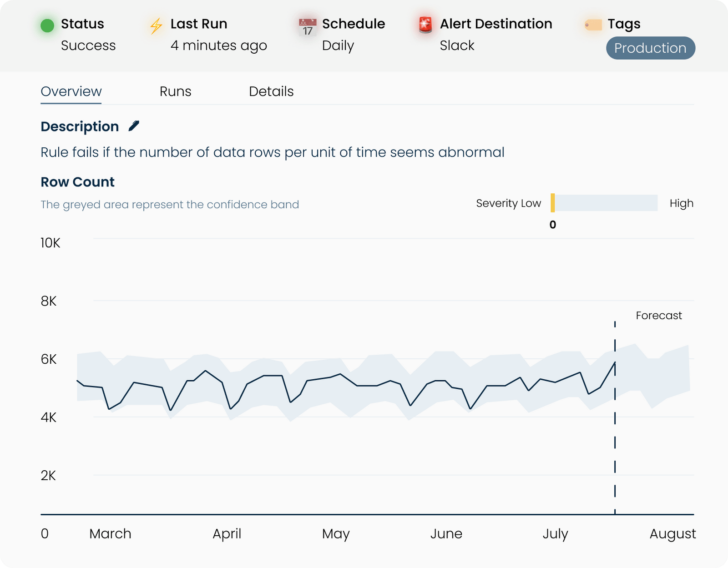Click the yellow severity marker on the bar
Image resolution: width=728 pixels, height=568 pixels.
click(x=552, y=203)
